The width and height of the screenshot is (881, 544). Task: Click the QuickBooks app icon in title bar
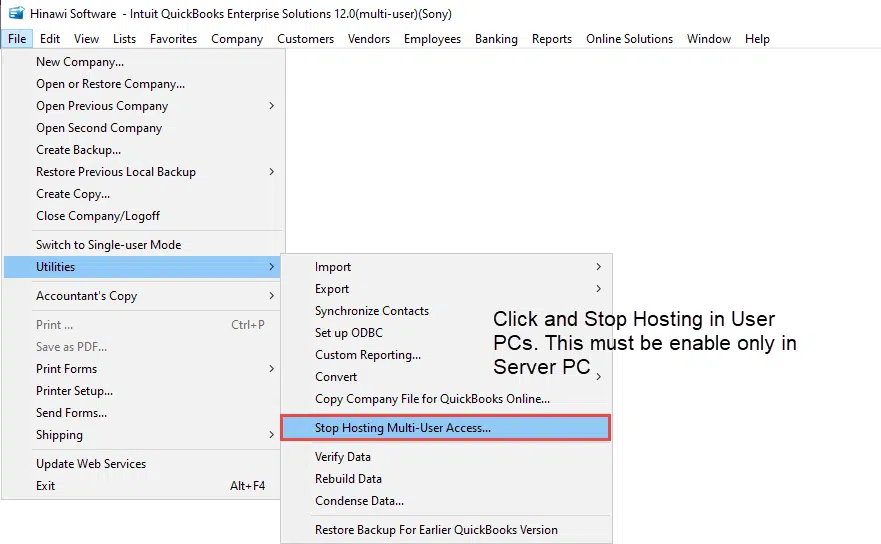click(x=16, y=13)
